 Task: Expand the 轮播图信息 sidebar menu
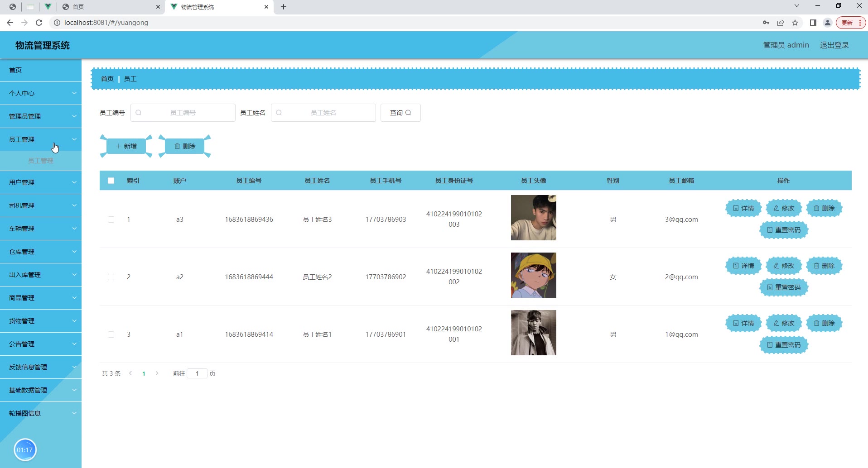pos(41,413)
